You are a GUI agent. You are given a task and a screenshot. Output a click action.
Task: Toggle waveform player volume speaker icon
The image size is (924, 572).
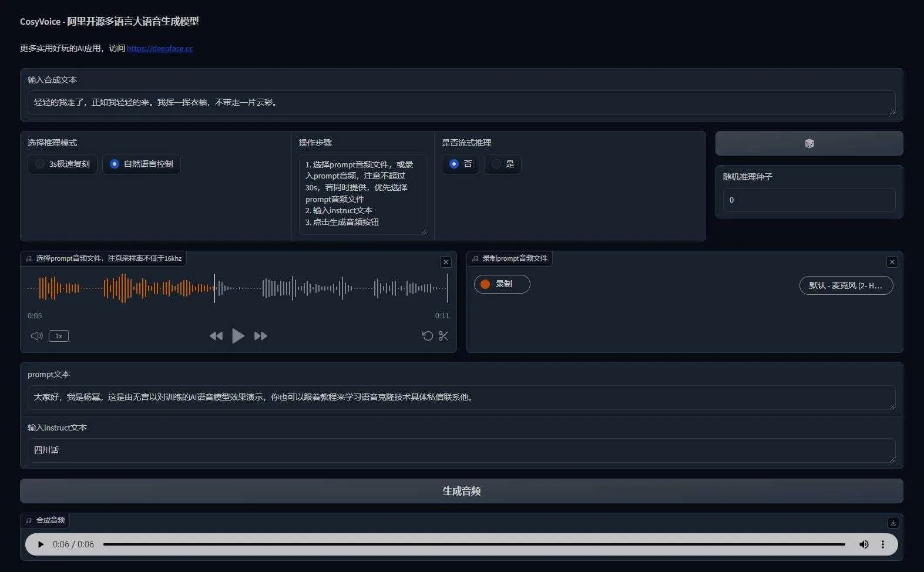[x=36, y=336]
